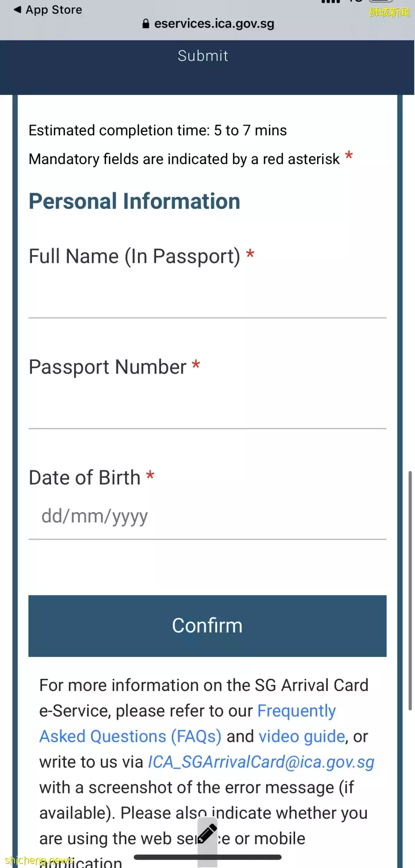Click the shicheng.news watermark text
This screenshot has width=415, height=868.
point(38,860)
